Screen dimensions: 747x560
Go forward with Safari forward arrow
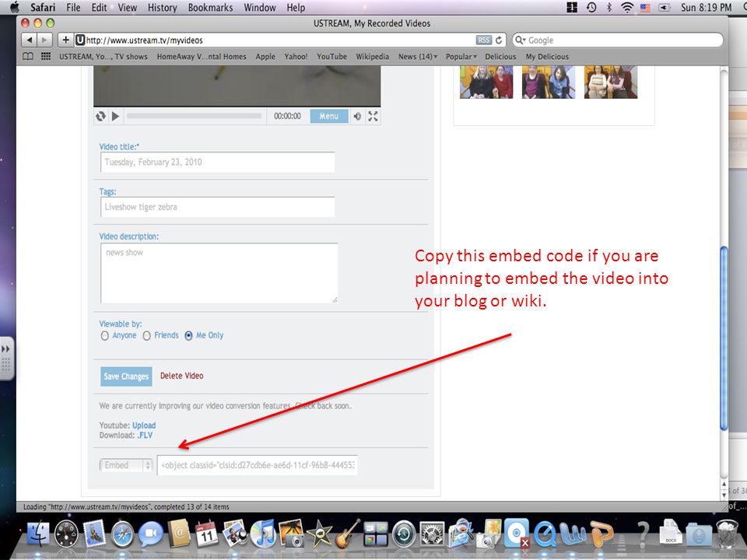(44, 40)
